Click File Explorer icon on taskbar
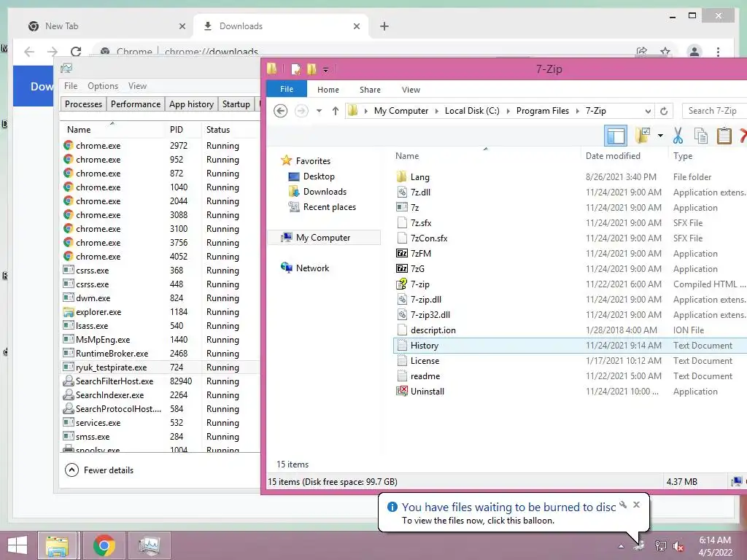 point(57,545)
